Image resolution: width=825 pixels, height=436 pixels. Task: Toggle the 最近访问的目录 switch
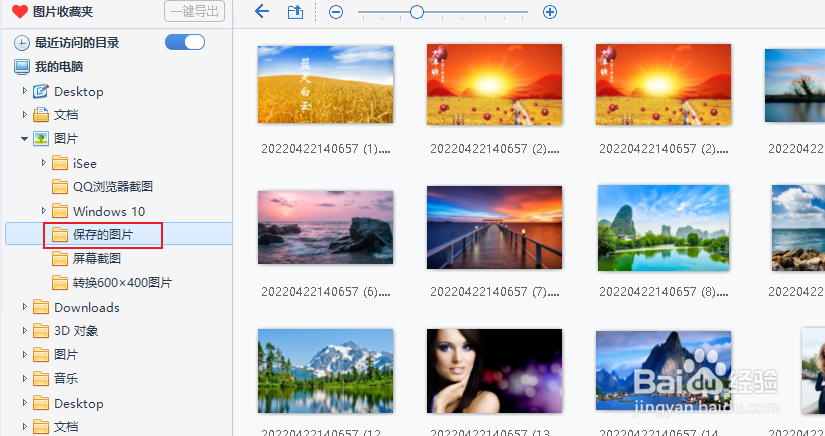pyautogui.click(x=185, y=42)
